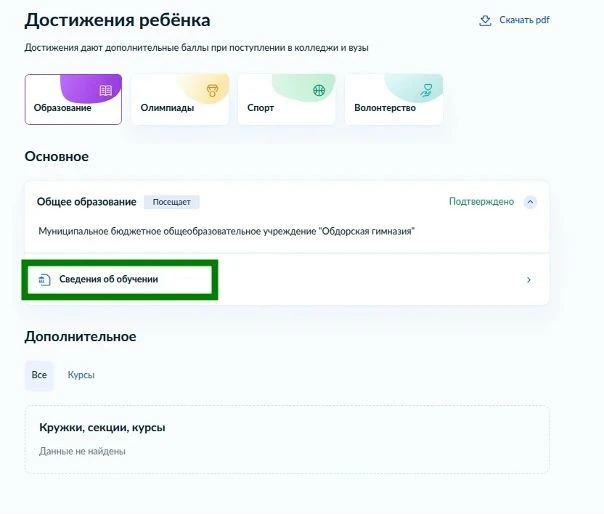604x514 pixels.
Task: Click the right arrow in Сведения об обучении row
Action: pyautogui.click(x=528, y=280)
